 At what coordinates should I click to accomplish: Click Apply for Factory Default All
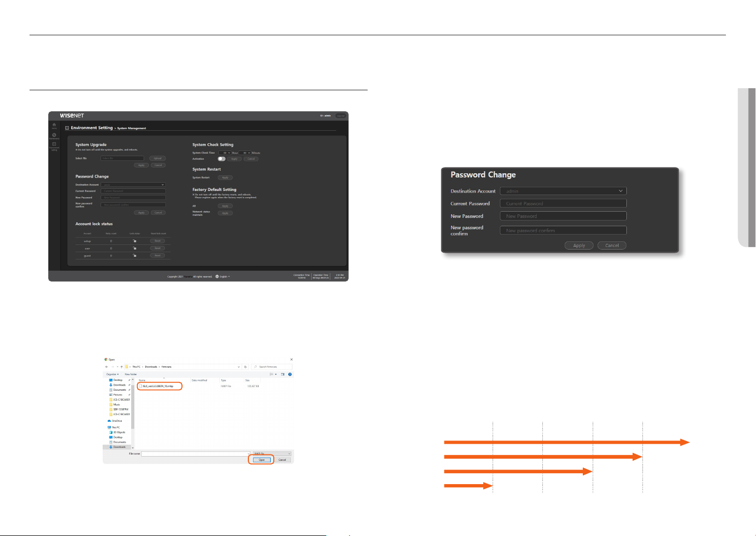(x=225, y=206)
